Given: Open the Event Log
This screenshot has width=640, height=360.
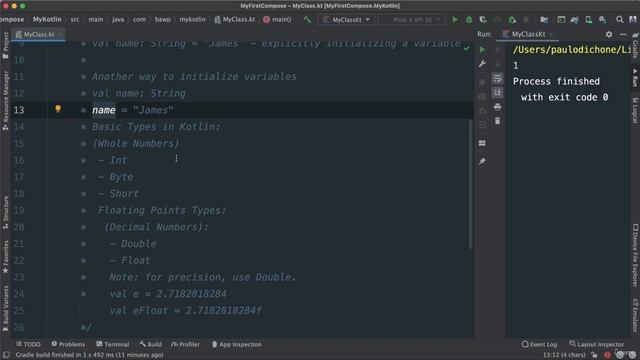Looking at the screenshot, I should (539, 344).
